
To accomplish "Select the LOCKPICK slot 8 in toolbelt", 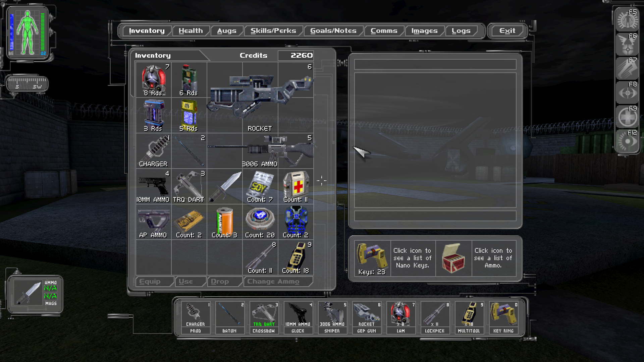I will [x=435, y=318].
